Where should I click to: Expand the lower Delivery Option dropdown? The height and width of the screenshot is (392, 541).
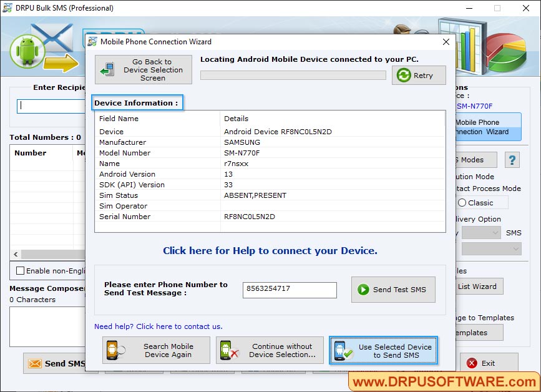[x=491, y=248]
